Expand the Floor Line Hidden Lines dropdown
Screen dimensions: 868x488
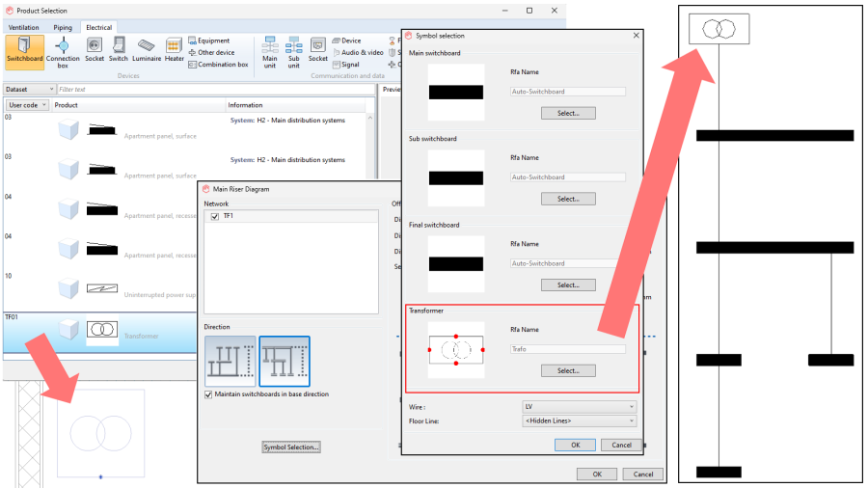tap(579, 421)
